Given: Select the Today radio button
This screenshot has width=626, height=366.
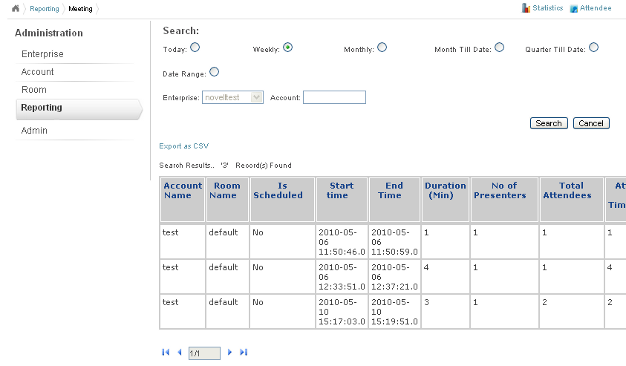Looking at the screenshot, I should (195, 47).
